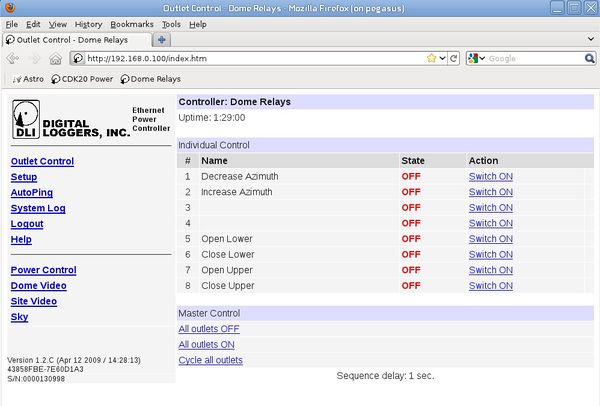Viewport: 600px width, 406px height.
Task: Click the 'S/N:0000130998' serial number text
Action: 36,379
